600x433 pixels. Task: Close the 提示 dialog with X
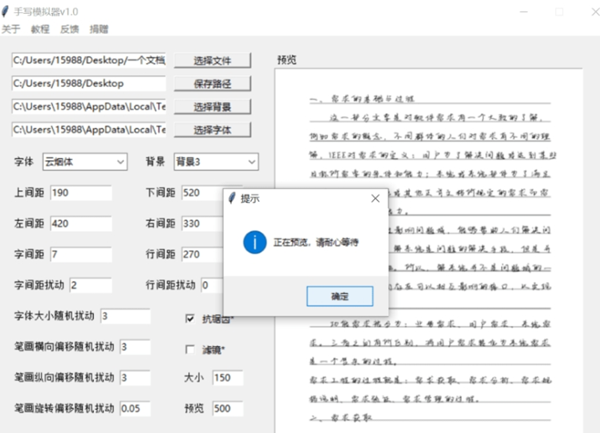pyautogui.click(x=375, y=198)
